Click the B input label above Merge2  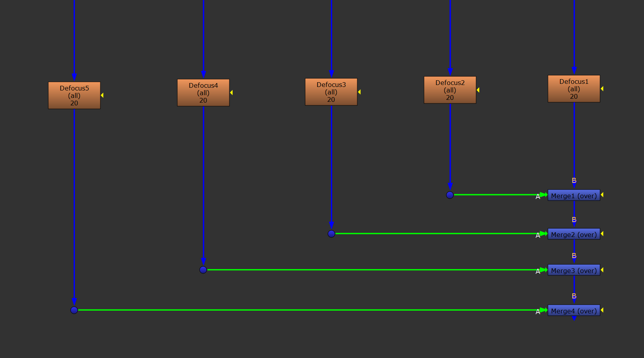(574, 220)
